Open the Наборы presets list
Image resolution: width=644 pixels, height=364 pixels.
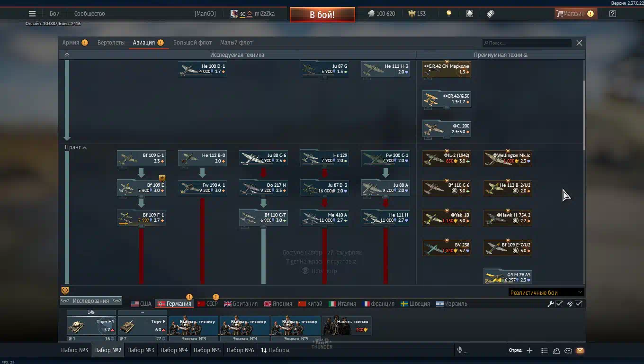pyautogui.click(x=275, y=350)
